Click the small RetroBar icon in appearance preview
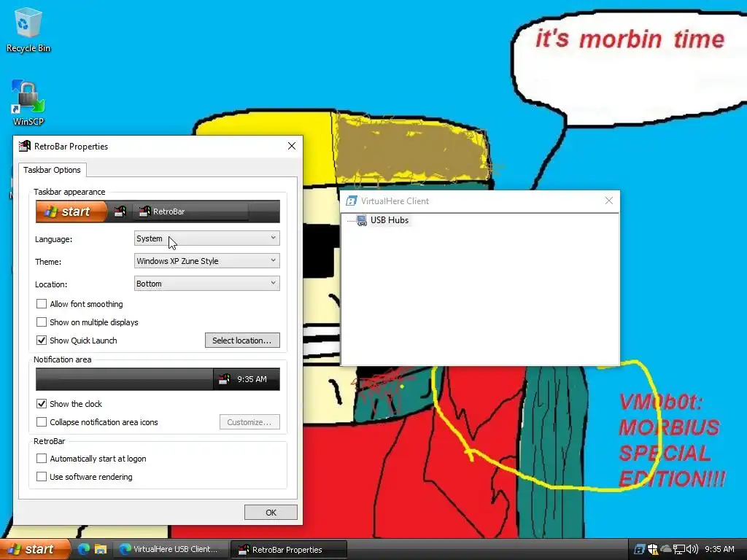Image resolution: width=747 pixels, height=560 pixels. pyautogui.click(x=120, y=211)
